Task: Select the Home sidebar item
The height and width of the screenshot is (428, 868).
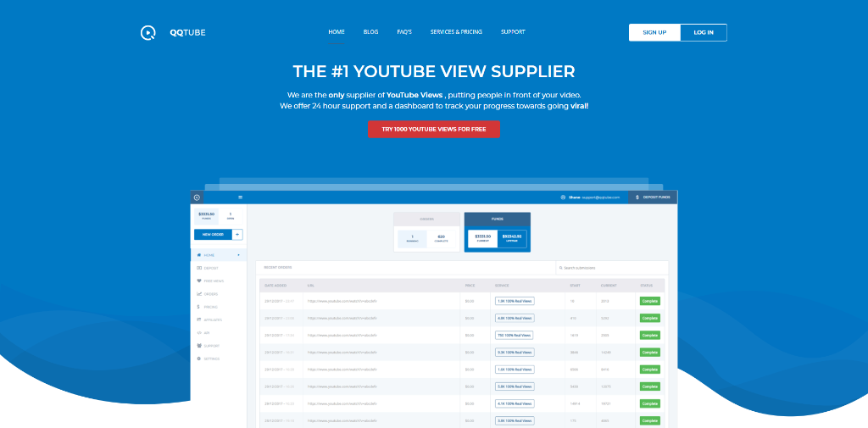Action: pyautogui.click(x=219, y=255)
